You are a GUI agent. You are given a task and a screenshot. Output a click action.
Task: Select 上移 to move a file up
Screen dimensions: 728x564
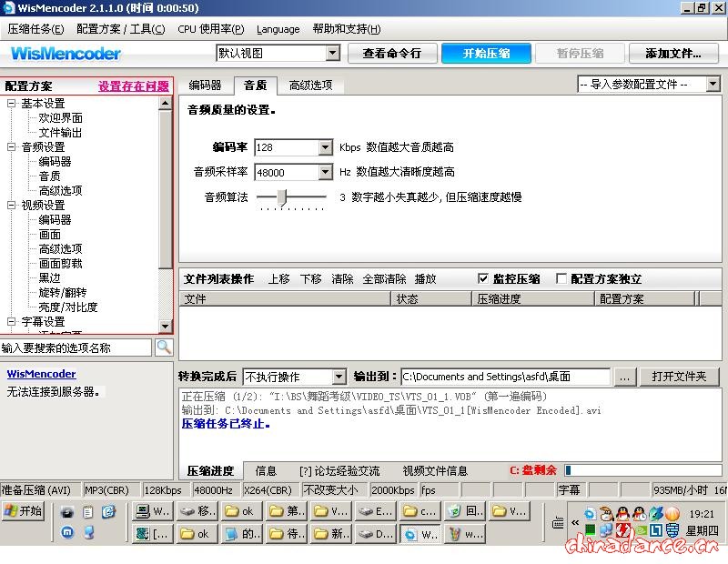point(278,279)
